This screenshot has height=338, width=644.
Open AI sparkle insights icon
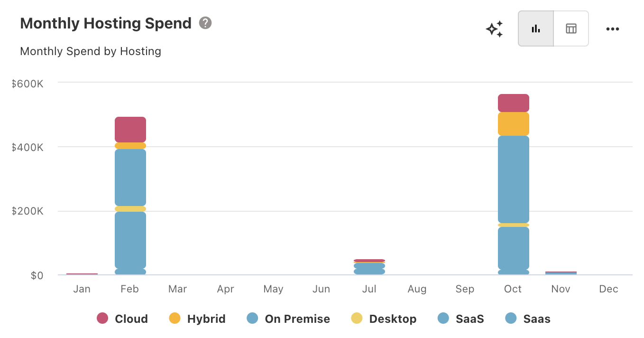coord(494,29)
